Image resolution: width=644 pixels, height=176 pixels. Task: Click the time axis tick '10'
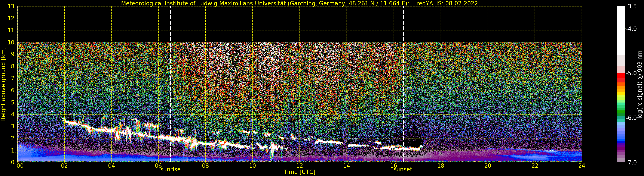pyautogui.click(x=252, y=166)
